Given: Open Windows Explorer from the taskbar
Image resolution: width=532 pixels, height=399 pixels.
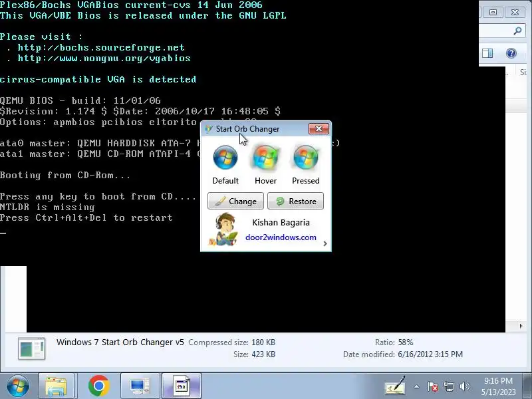Looking at the screenshot, I should (57, 386).
